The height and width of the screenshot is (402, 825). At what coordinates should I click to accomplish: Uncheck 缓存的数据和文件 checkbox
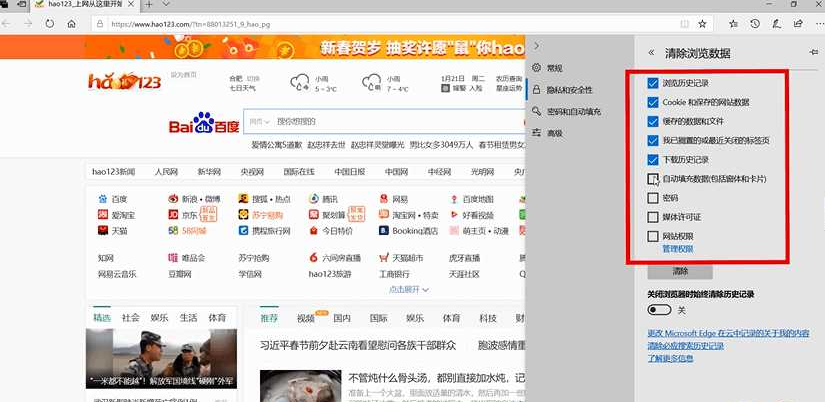(x=653, y=122)
